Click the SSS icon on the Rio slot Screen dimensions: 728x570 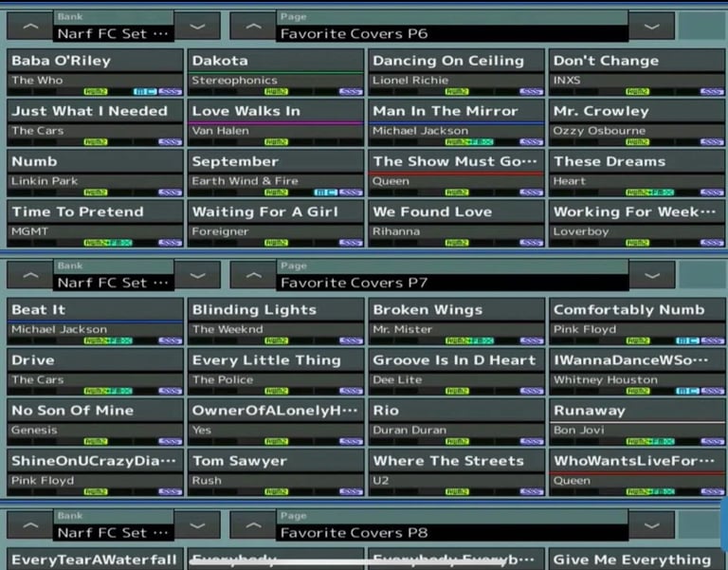tap(531, 441)
